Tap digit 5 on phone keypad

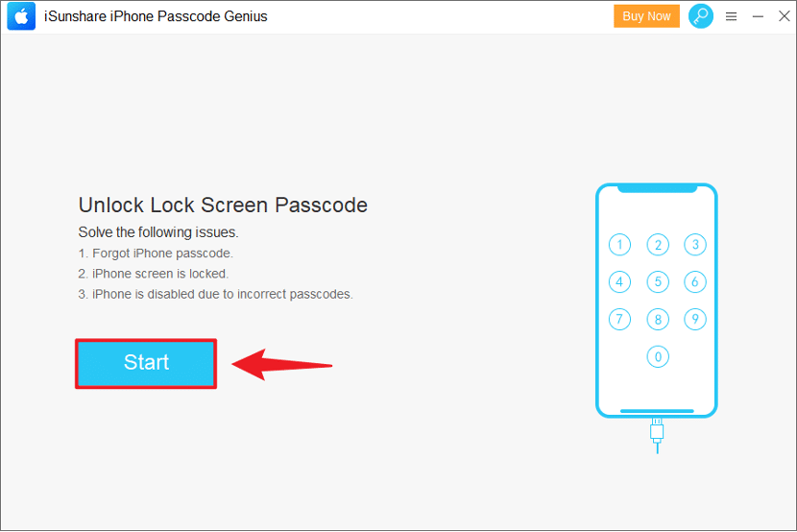click(x=658, y=282)
